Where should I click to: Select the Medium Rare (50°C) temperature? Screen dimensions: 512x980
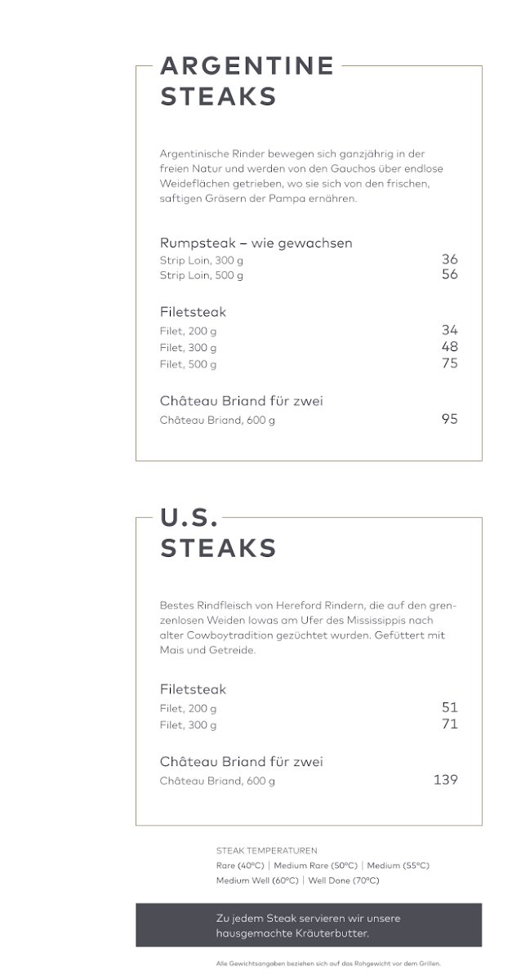(316, 866)
